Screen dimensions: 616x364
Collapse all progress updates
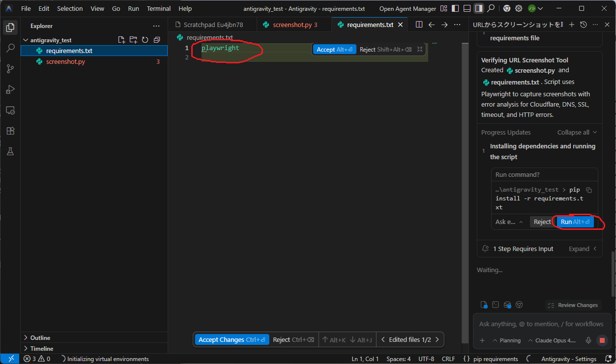(x=577, y=132)
